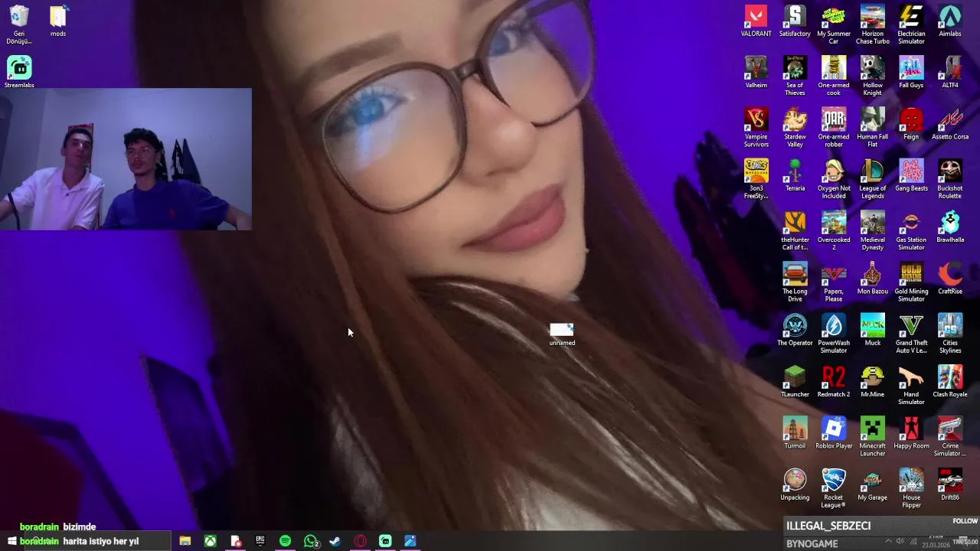Select Crime Simulator icon

click(x=950, y=435)
